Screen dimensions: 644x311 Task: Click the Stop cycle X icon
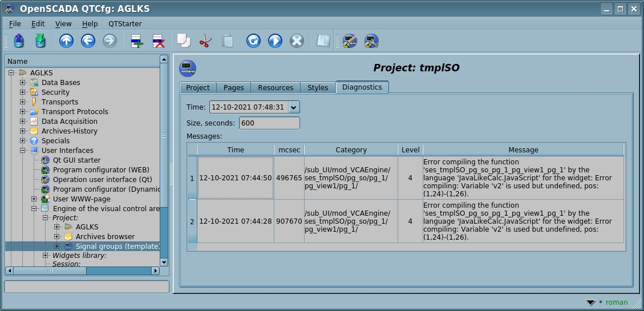297,41
